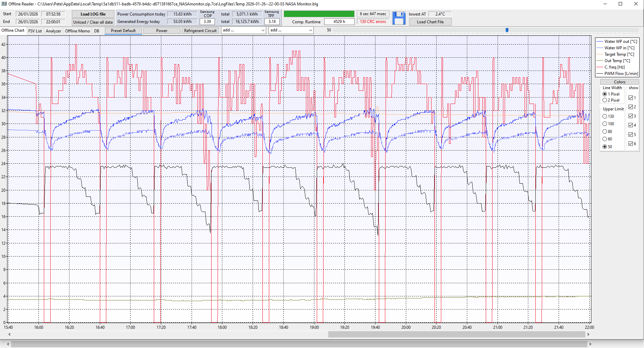Click the blue slider handle above chart
The image size is (644, 348).
click(x=507, y=30)
